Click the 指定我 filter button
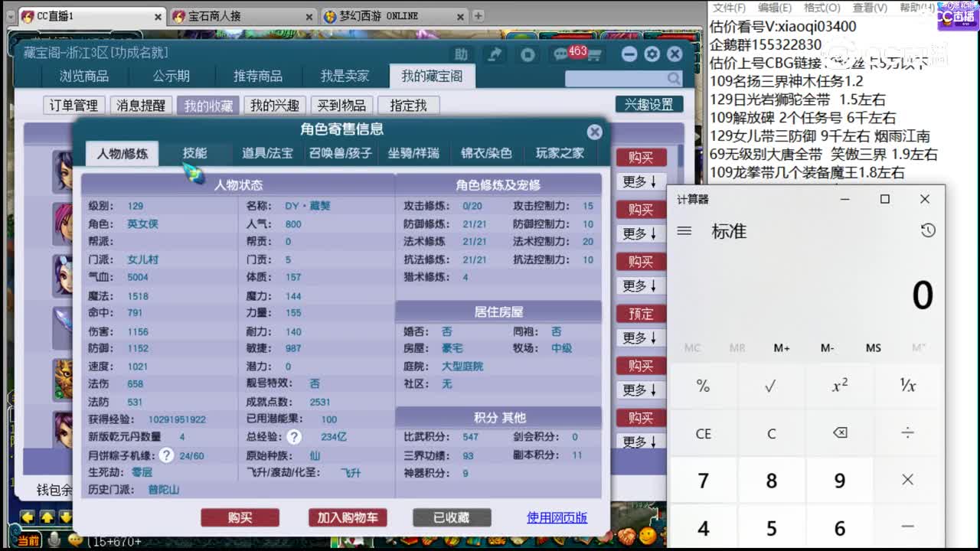Image resolution: width=980 pixels, height=551 pixels. pos(408,106)
